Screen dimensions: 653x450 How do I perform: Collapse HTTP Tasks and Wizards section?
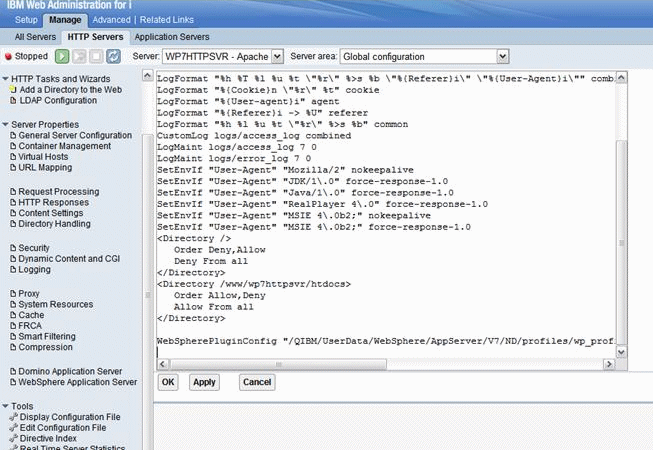tap(5, 79)
